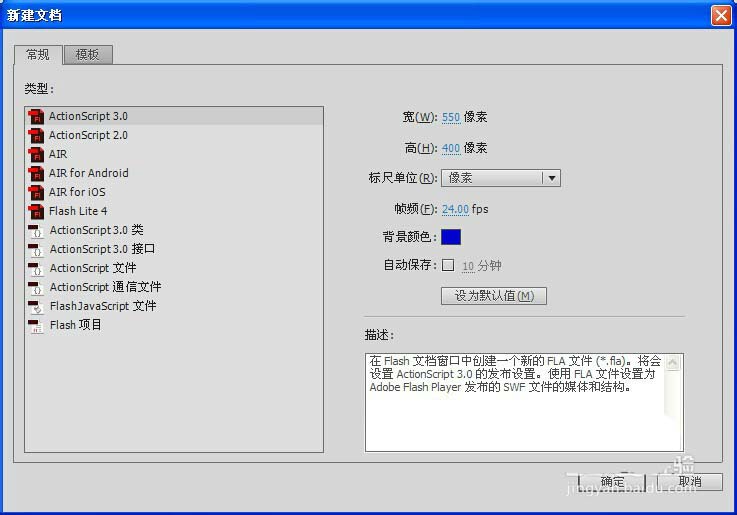Click the AIR for Android icon
737x515 pixels.
pyautogui.click(x=36, y=173)
